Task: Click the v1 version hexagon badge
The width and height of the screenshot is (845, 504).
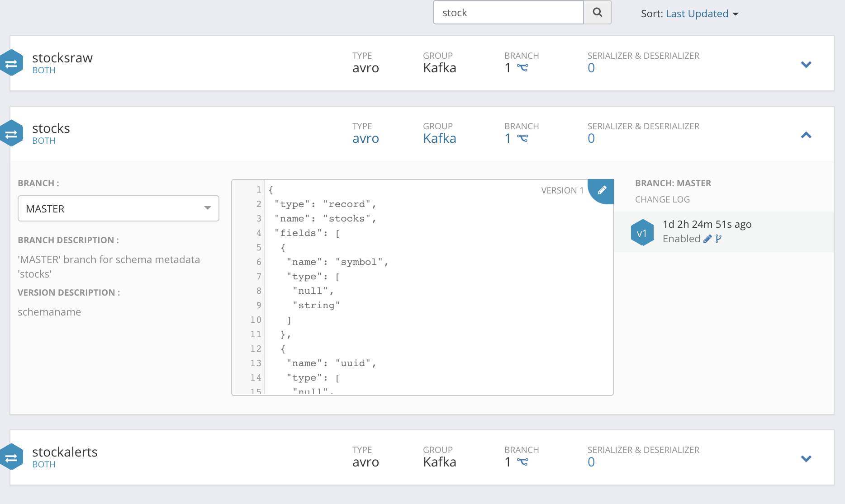Action: pyautogui.click(x=642, y=233)
